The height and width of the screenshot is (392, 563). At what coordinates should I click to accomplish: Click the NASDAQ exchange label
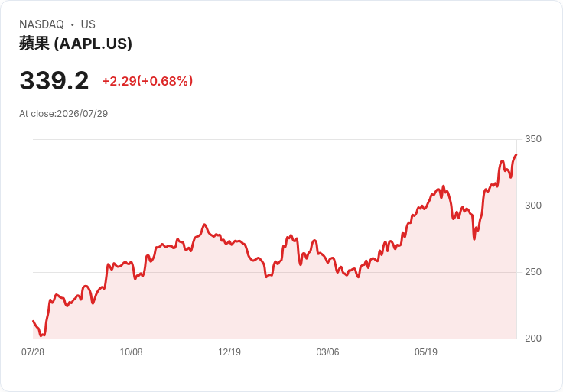pyautogui.click(x=41, y=24)
